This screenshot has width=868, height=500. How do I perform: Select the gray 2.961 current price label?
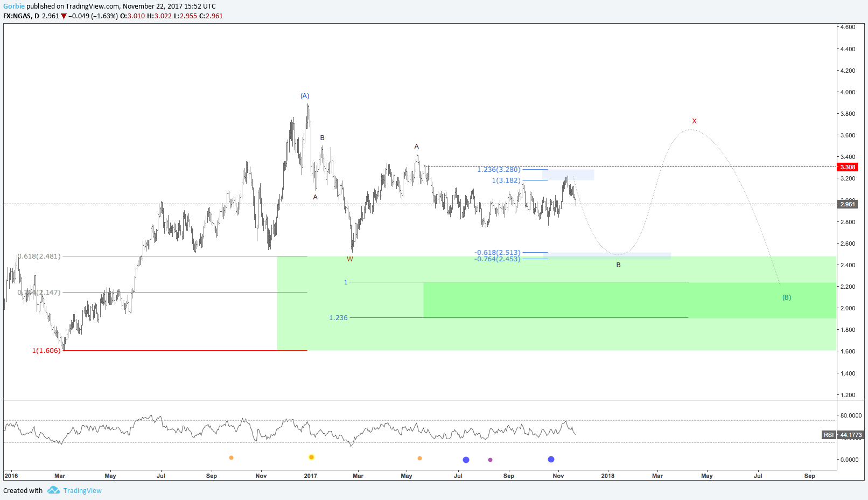[x=848, y=204]
